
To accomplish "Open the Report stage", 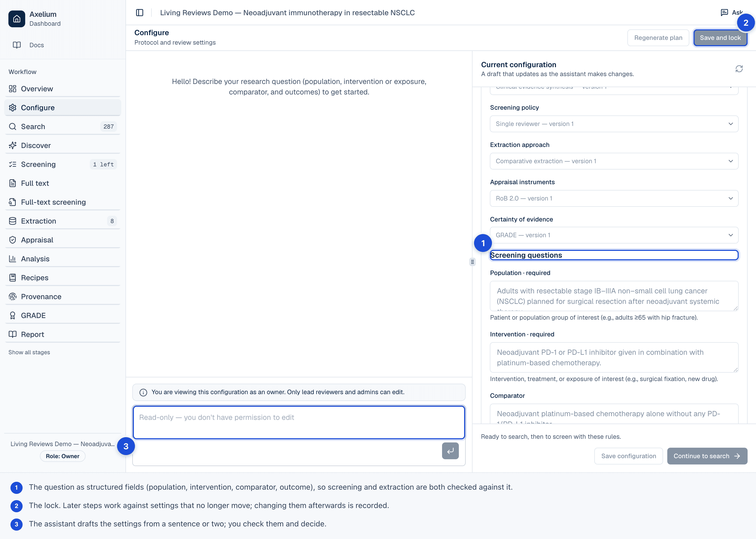I will pos(63,334).
